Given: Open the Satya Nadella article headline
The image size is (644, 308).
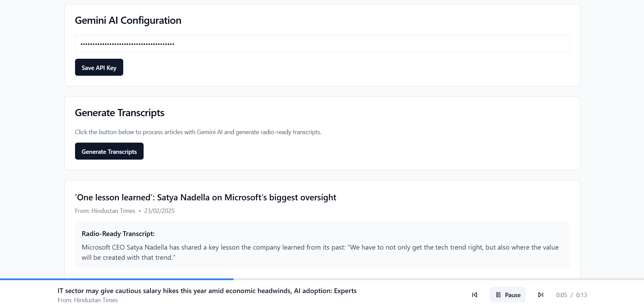Looking at the screenshot, I should [205, 198].
